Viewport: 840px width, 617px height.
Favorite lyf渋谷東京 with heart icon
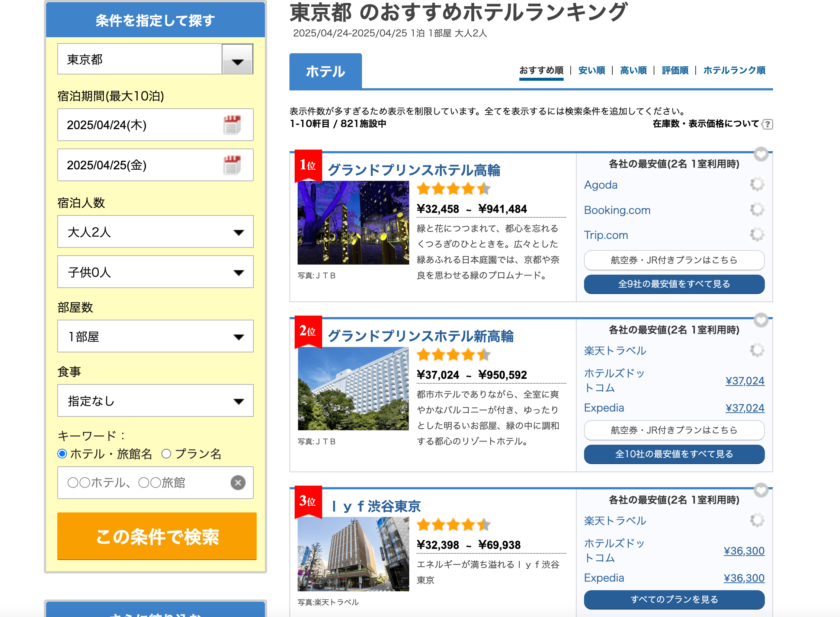pyautogui.click(x=760, y=490)
